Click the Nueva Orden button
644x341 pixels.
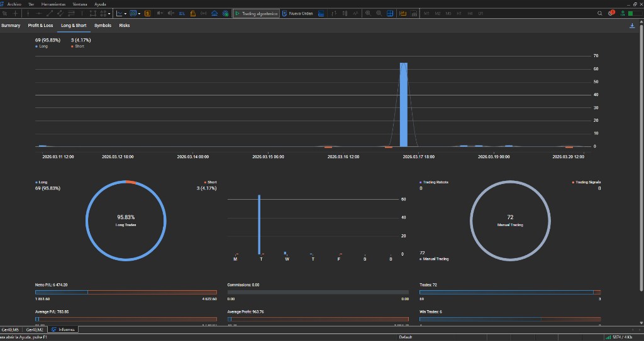point(297,13)
